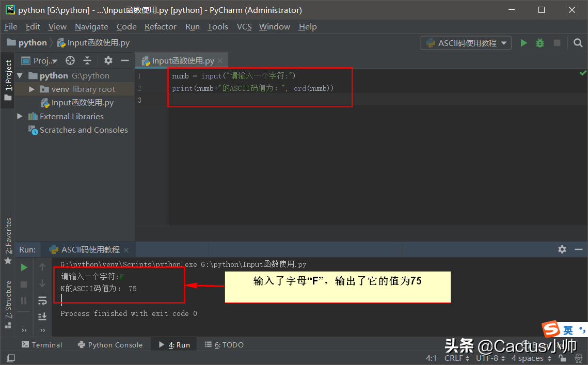Open Project panel settings gear
The image size is (588, 365).
point(108,60)
